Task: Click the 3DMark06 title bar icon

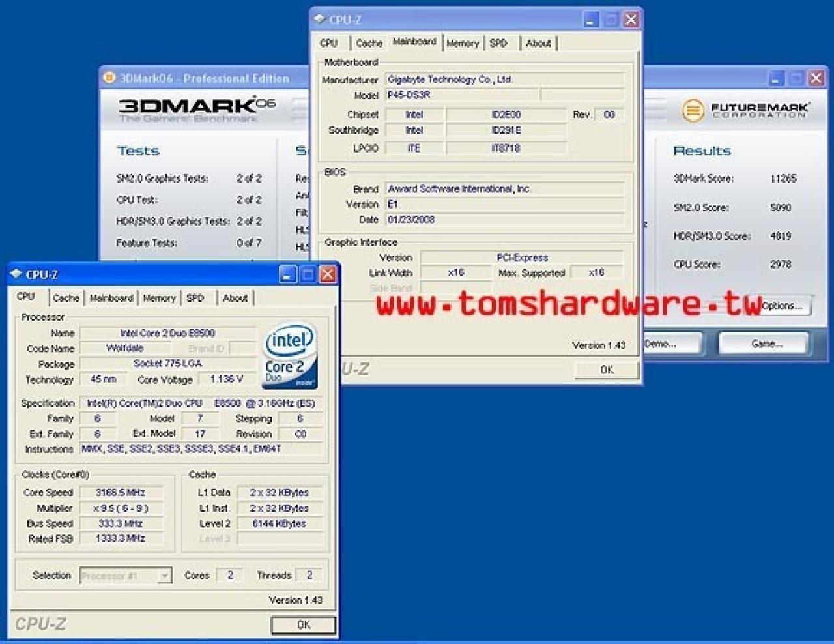Action: coord(109,78)
